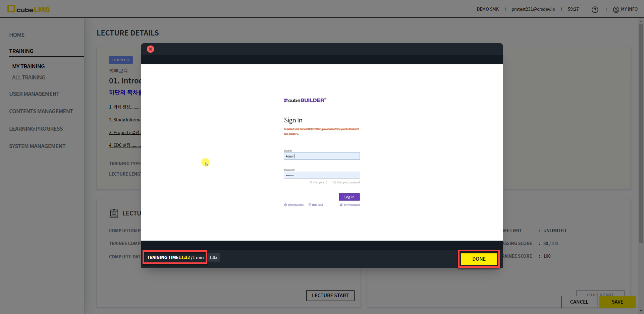
Task: Open SYSTEM MANAGEMENT section
Action: tap(37, 146)
